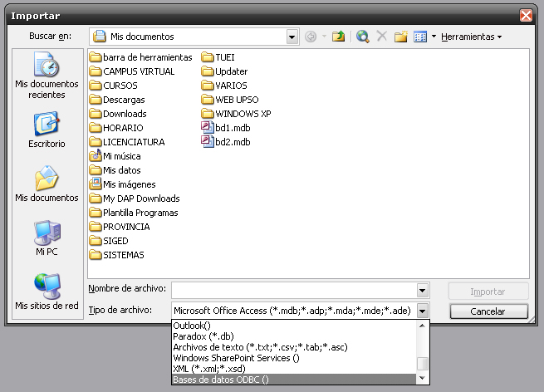Screen dimensions: 544x392
Task: Open Mi PC in places bar
Action: coord(47,238)
